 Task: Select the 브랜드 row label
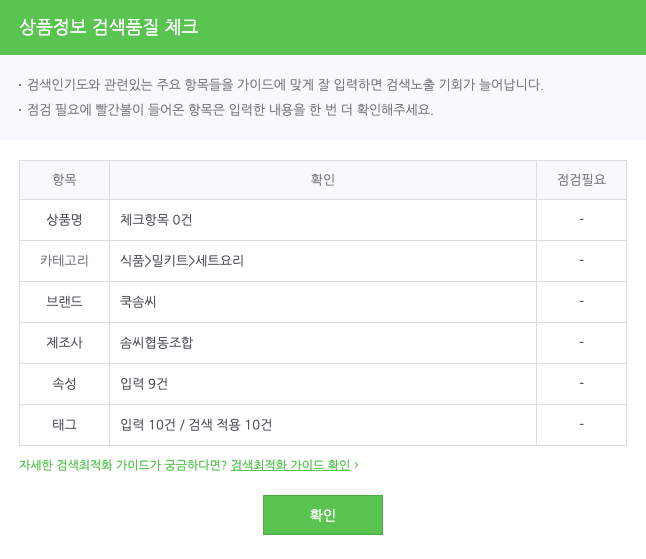pos(64,301)
